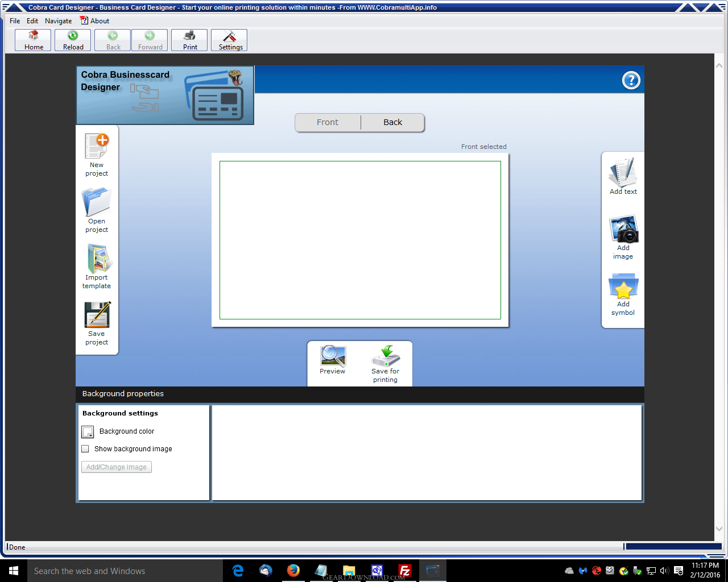
Task: Reload the page with the Reload button
Action: pyautogui.click(x=73, y=40)
